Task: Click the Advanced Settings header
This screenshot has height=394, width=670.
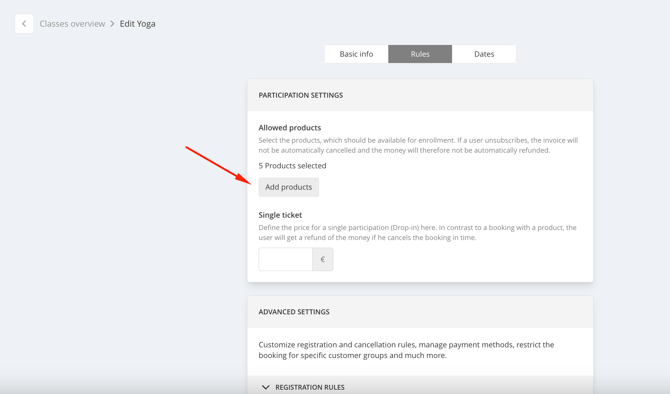Action: tap(294, 312)
